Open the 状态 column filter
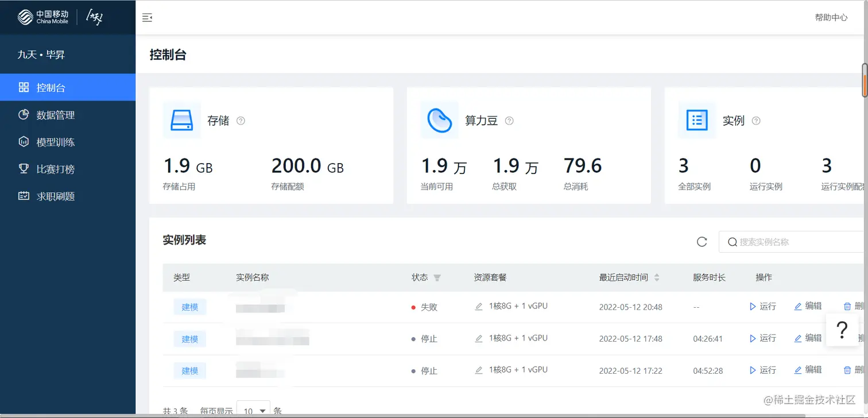Image resolution: width=868 pixels, height=418 pixels. tap(438, 278)
